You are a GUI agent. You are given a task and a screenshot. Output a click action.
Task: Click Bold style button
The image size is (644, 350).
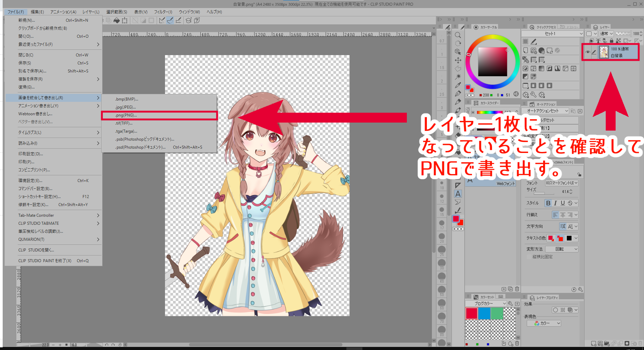(x=548, y=203)
